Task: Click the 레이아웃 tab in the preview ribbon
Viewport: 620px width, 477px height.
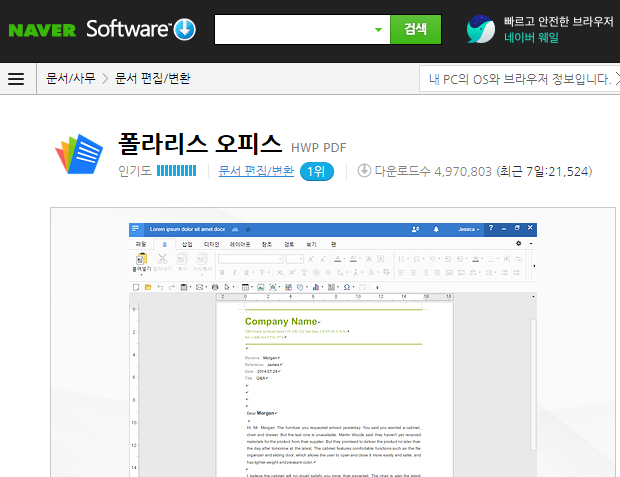Action: (240, 244)
